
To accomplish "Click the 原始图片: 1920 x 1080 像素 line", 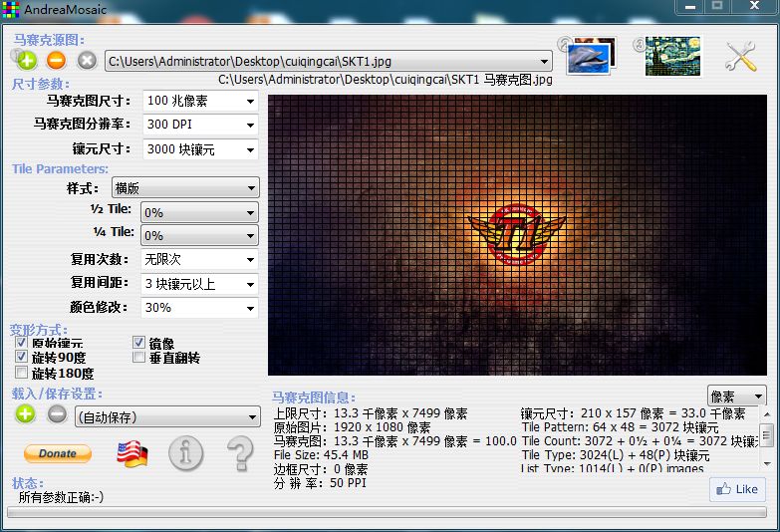I will click(x=353, y=427).
